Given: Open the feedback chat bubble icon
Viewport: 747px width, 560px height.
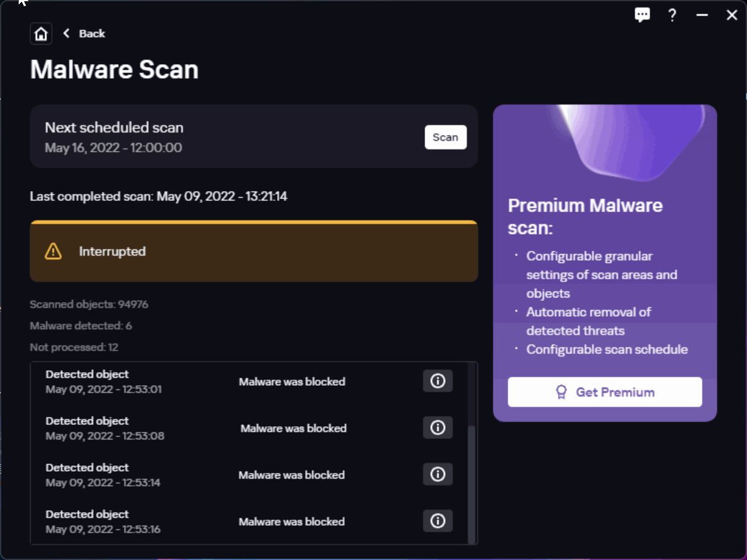Looking at the screenshot, I should (642, 15).
